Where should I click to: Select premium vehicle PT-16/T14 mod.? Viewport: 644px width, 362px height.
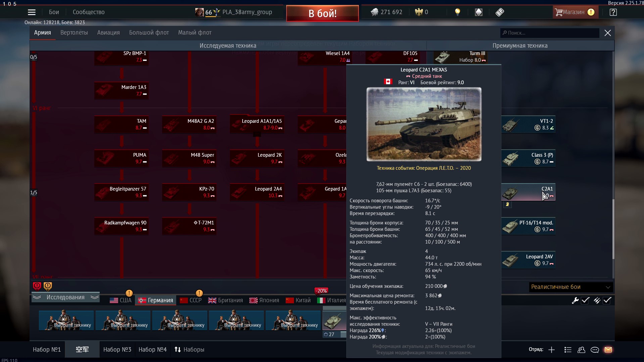[528, 226]
